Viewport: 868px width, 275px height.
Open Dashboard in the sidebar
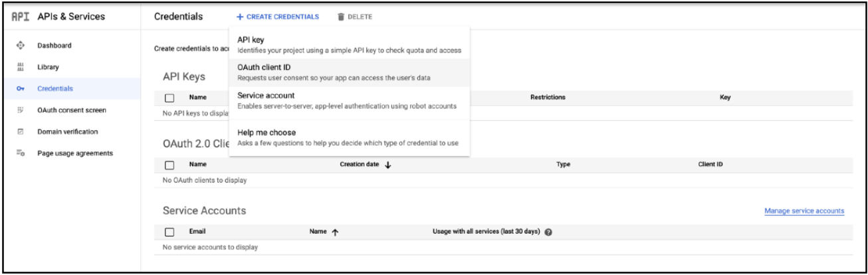point(54,45)
